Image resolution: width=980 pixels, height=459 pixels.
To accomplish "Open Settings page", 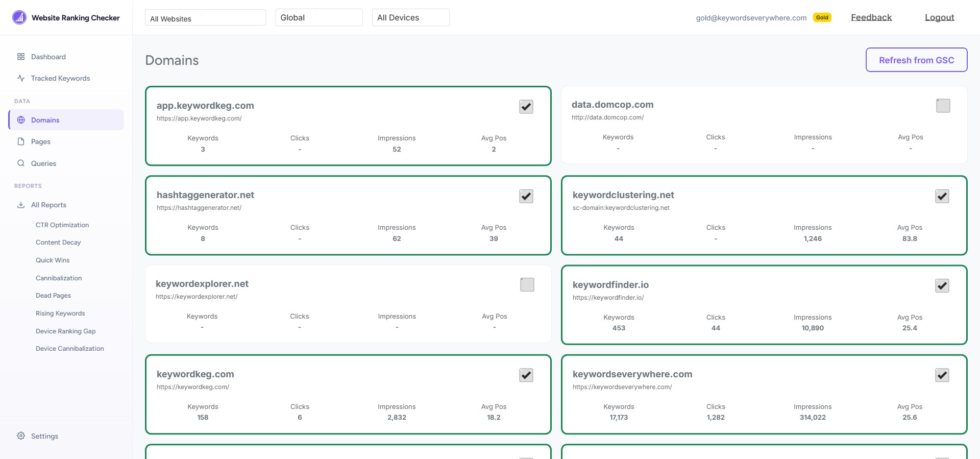I will coord(66,436).
